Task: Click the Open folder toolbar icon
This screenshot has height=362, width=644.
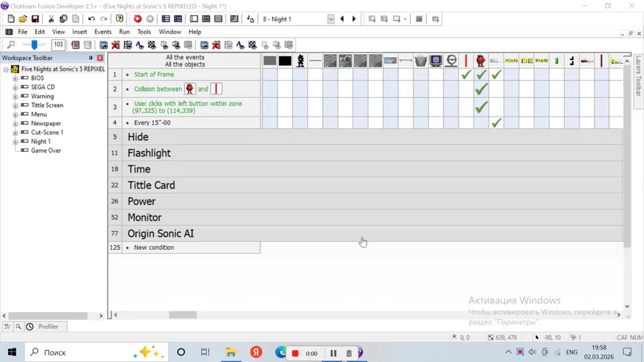Action: tap(23, 19)
